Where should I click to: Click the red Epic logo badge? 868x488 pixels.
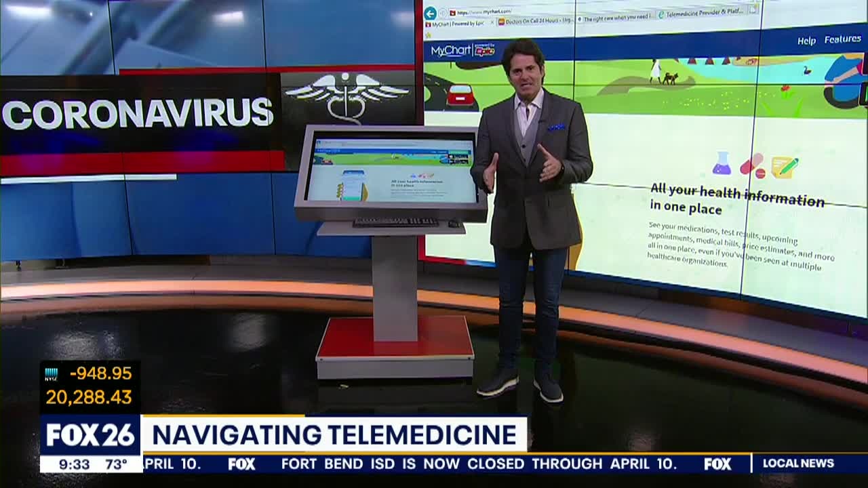coord(484,49)
